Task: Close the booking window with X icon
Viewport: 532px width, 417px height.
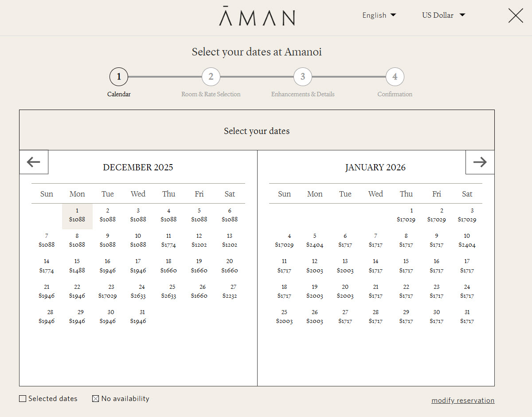Action: point(516,16)
